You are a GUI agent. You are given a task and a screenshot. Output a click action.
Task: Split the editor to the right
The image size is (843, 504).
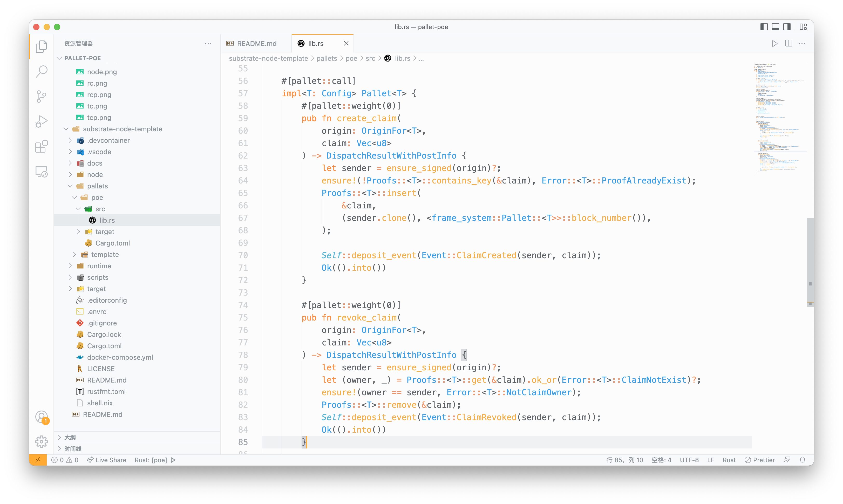pyautogui.click(x=789, y=44)
